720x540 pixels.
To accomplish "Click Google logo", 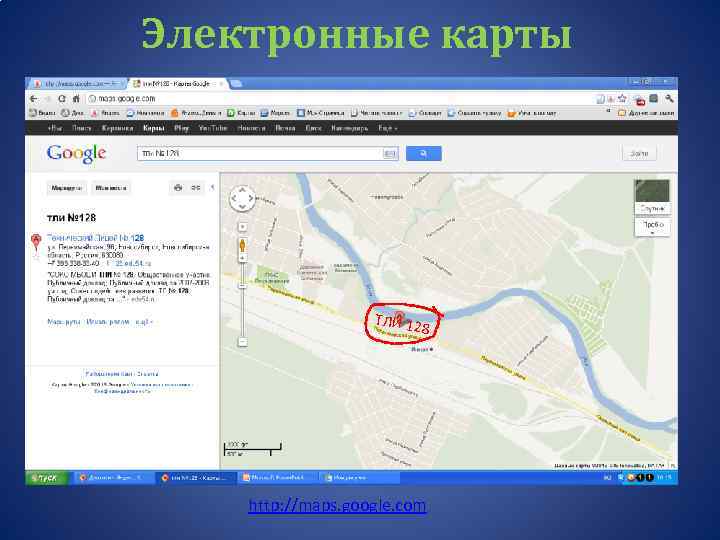I will (76, 154).
